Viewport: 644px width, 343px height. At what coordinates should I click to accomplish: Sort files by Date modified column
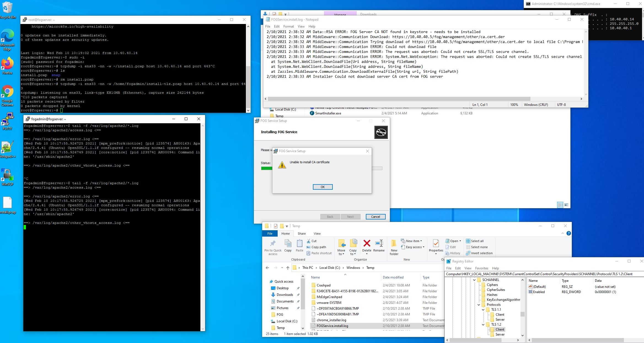pyautogui.click(x=393, y=277)
